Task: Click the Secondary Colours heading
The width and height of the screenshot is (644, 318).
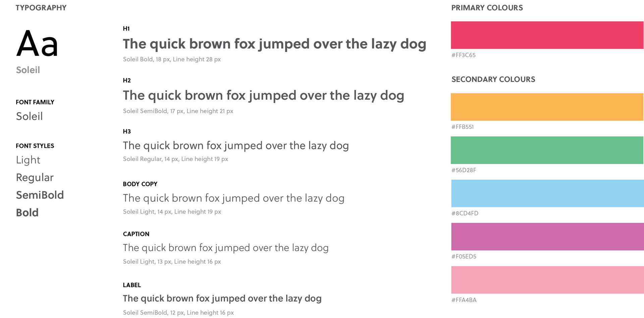Action: [493, 80]
